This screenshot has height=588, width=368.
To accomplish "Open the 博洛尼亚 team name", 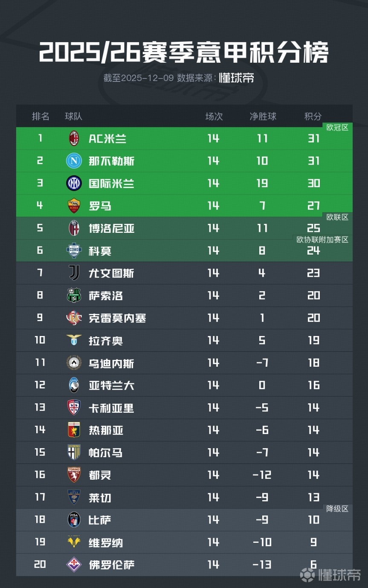I will coord(112,229).
